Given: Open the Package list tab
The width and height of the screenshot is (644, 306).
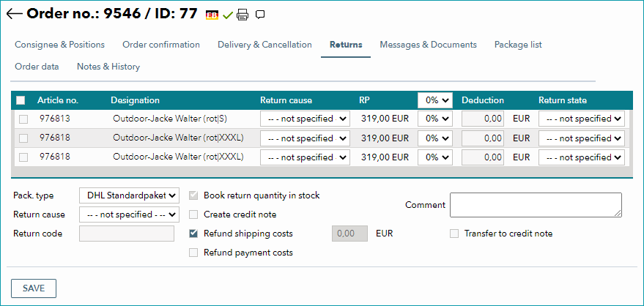Looking at the screenshot, I should [x=518, y=45].
